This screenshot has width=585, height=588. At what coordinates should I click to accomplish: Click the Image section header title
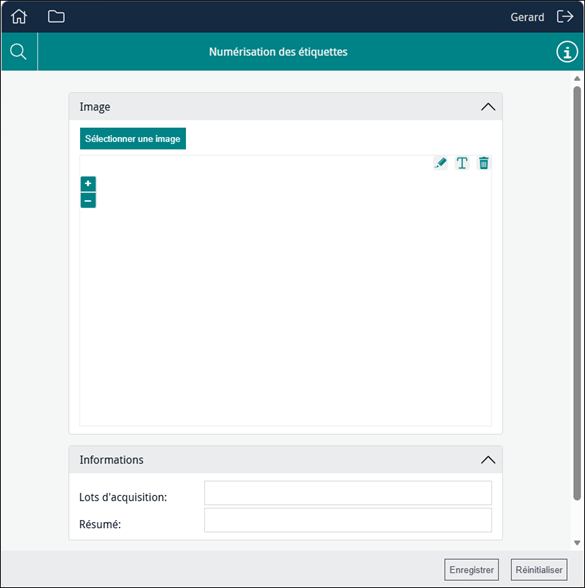click(x=95, y=107)
